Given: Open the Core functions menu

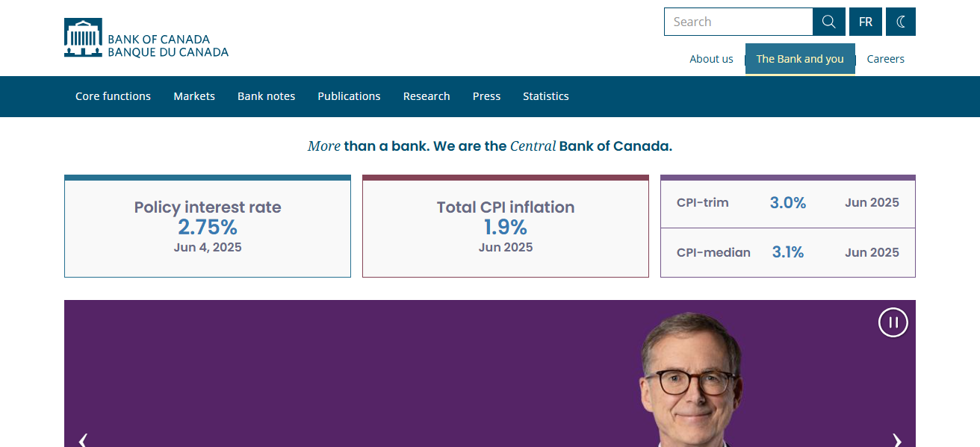Looking at the screenshot, I should (113, 96).
